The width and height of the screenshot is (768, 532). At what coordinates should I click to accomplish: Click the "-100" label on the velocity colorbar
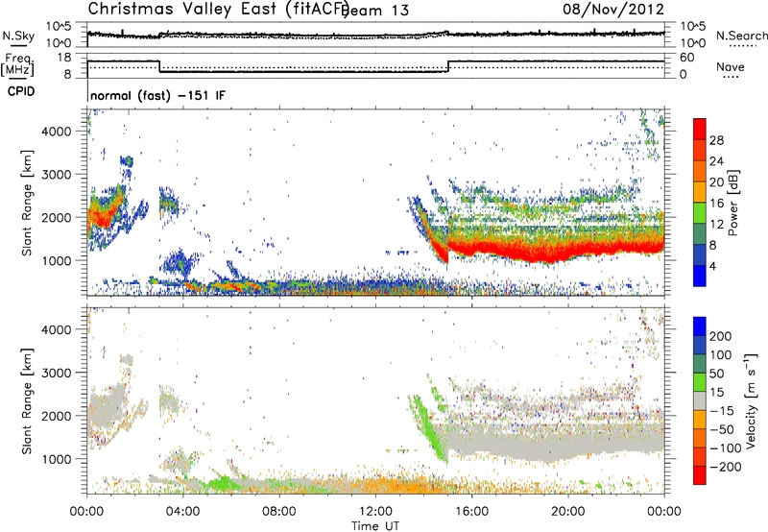725,448
